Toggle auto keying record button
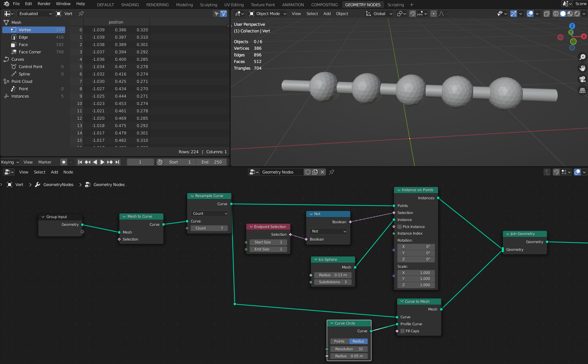588x364 pixels. point(64,162)
